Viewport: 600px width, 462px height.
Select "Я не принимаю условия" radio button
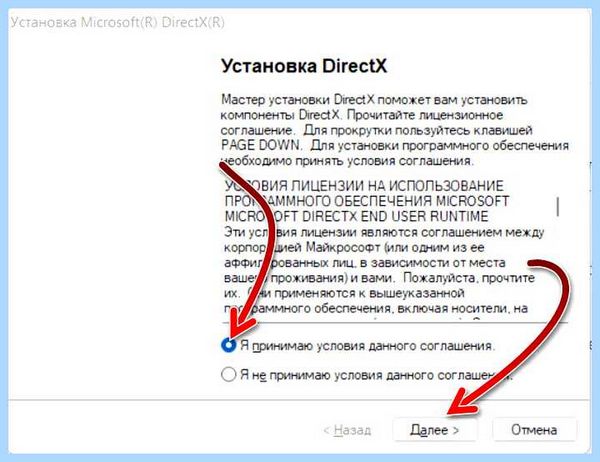[228, 374]
